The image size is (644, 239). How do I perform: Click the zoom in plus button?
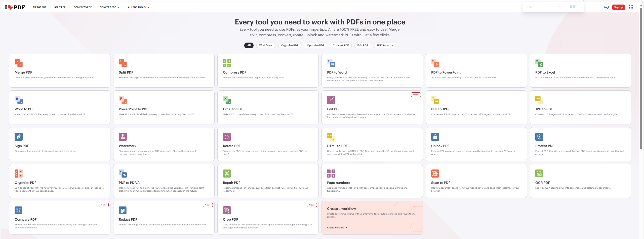point(559,7)
